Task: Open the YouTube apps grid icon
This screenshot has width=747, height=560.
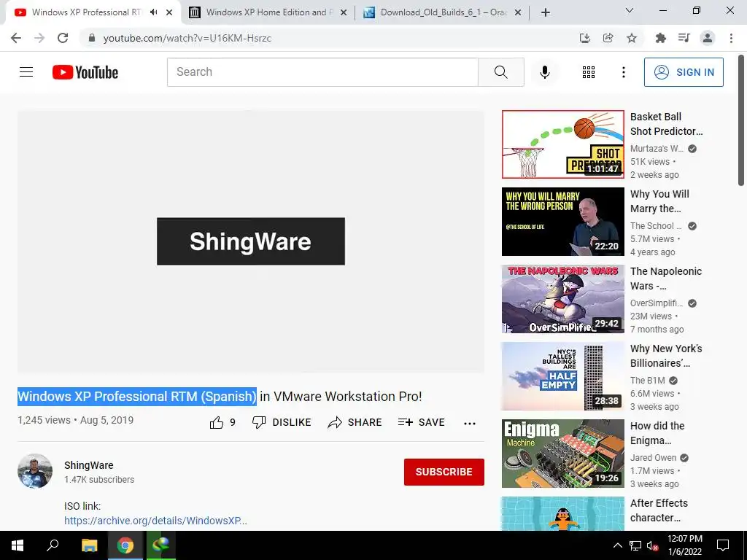Action: click(589, 72)
